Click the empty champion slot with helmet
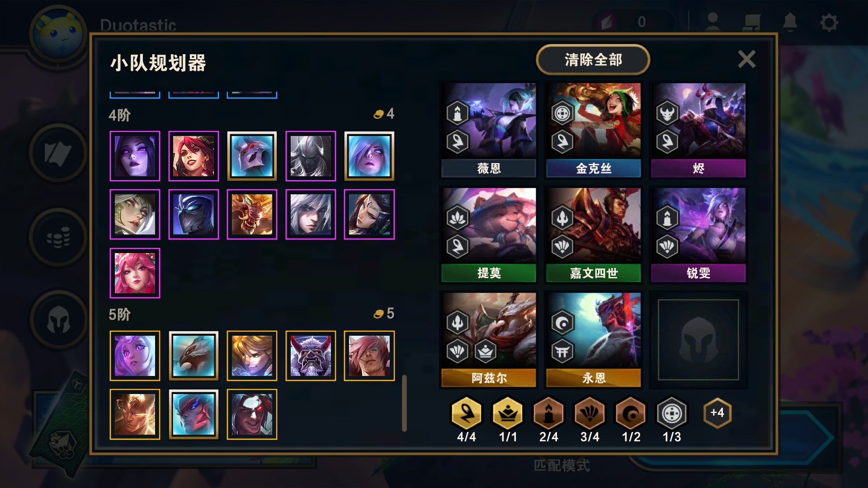This screenshot has height=488, width=868. 698,340
